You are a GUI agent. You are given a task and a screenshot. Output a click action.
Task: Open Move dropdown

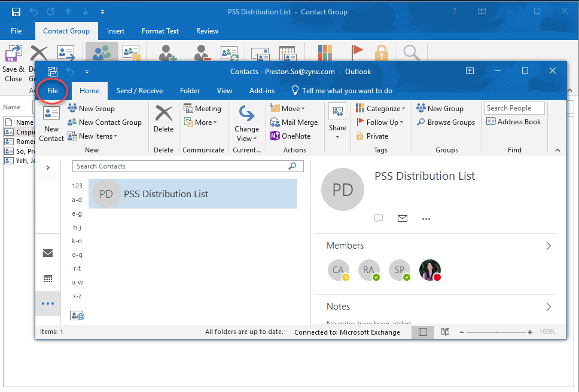288,108
